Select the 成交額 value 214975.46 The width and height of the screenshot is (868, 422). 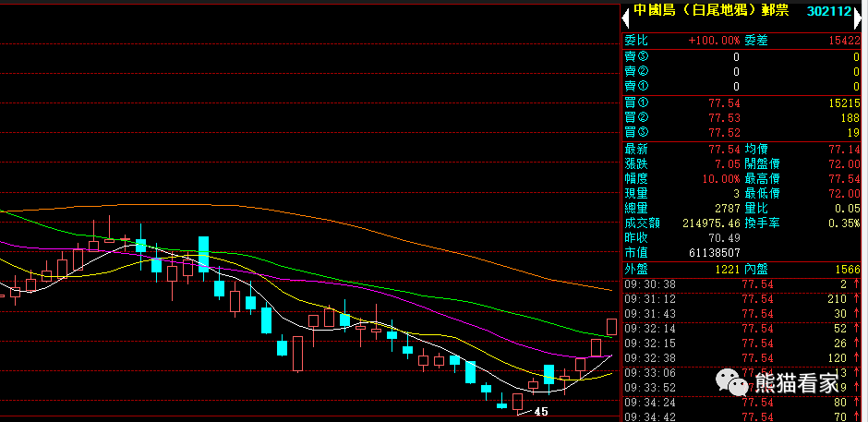[713, 223]
